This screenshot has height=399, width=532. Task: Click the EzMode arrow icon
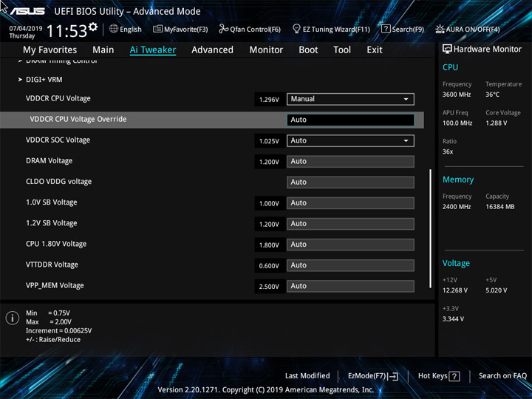pos(392,376)
